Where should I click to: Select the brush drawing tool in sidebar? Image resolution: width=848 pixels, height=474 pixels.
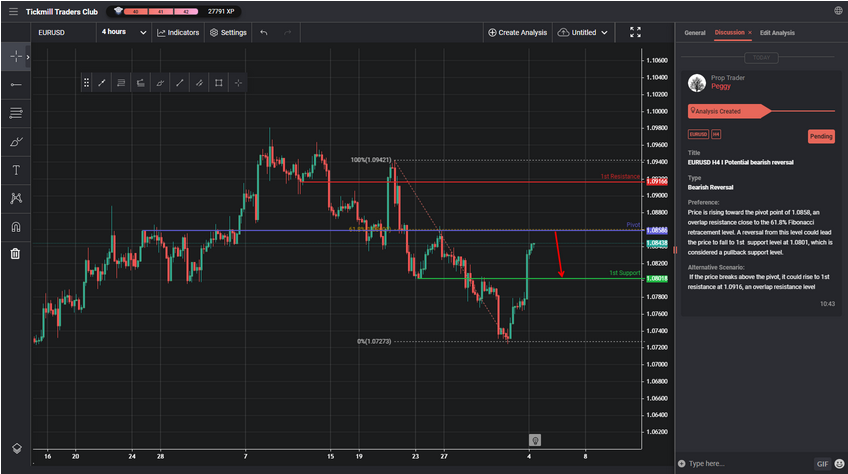point(16,142)
